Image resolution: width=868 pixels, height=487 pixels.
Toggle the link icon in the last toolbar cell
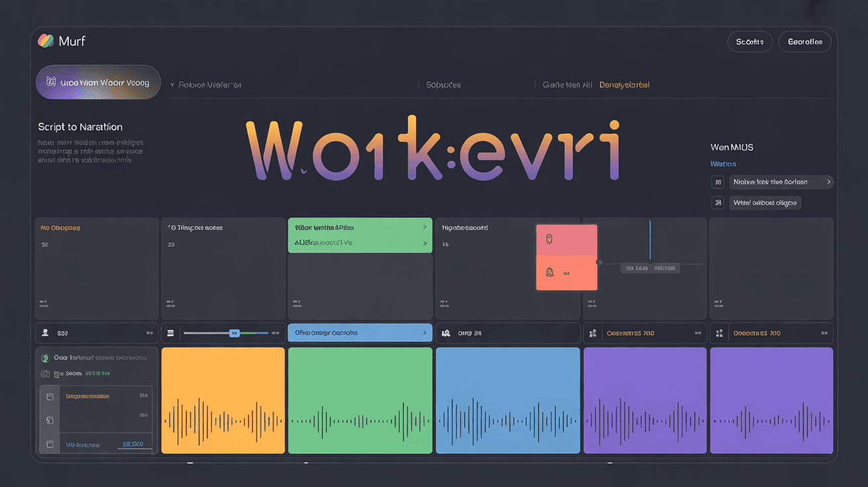click(824, 333)
